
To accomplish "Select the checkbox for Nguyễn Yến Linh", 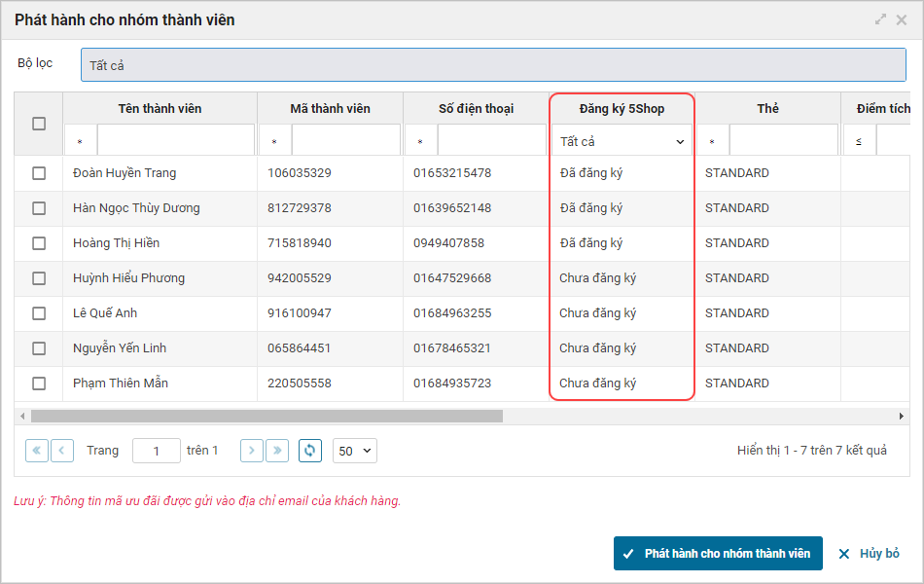I will coord(39,348).
